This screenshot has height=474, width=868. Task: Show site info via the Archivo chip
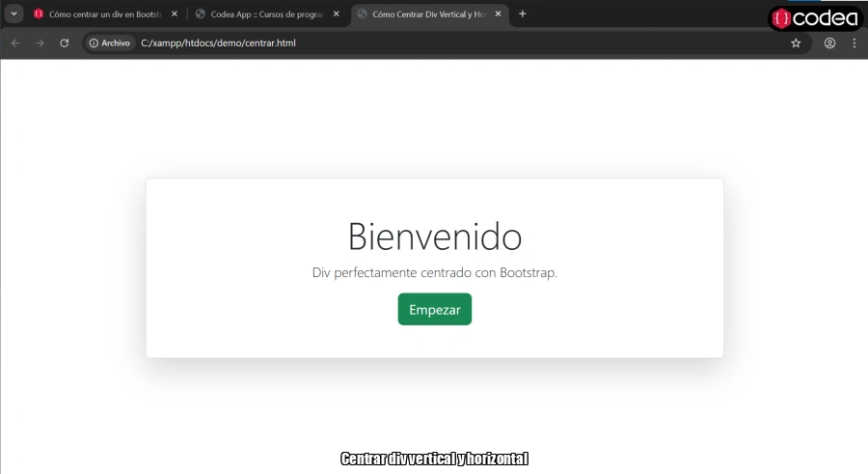110,43
